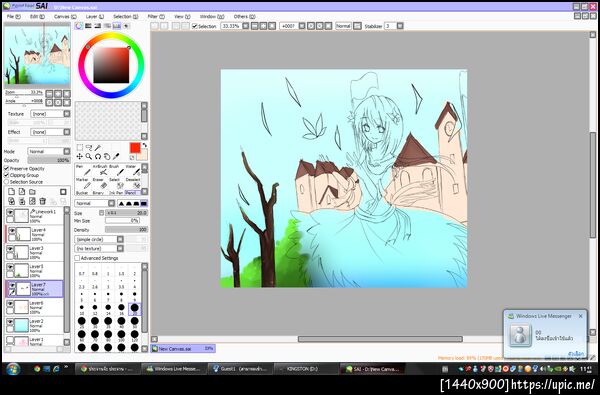Toggle the RGB slider panel icon

[88, 26]
